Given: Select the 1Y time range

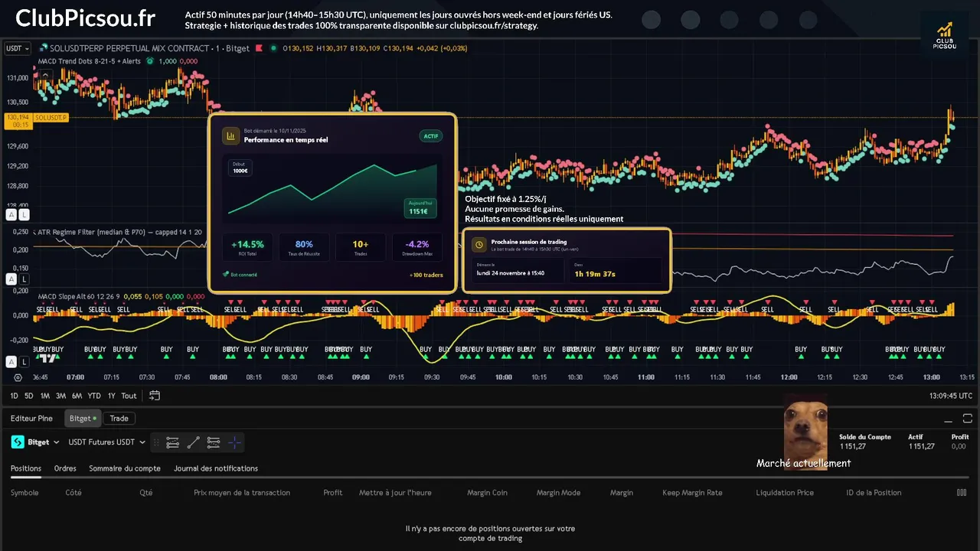Looking at the screenshot, I should [x=112, y=396].
